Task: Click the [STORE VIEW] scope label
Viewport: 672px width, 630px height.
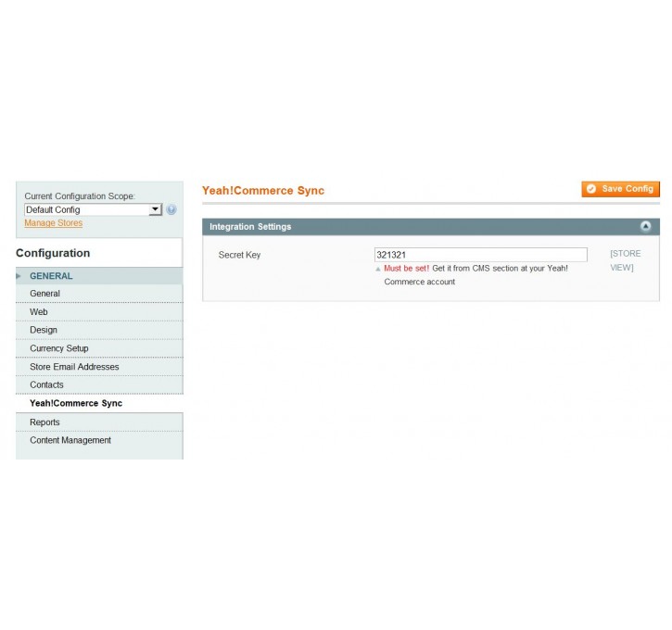Action: (x=626, y=260)
